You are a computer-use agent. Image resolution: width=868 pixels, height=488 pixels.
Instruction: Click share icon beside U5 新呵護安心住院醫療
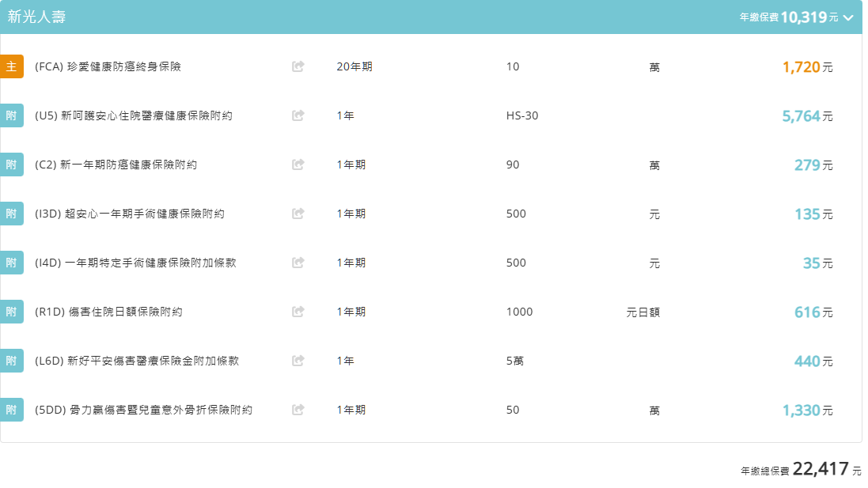[298, 115]
